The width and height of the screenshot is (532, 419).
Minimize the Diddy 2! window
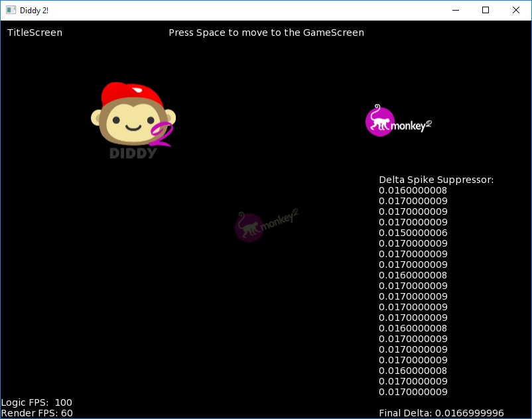coord(455,10)
